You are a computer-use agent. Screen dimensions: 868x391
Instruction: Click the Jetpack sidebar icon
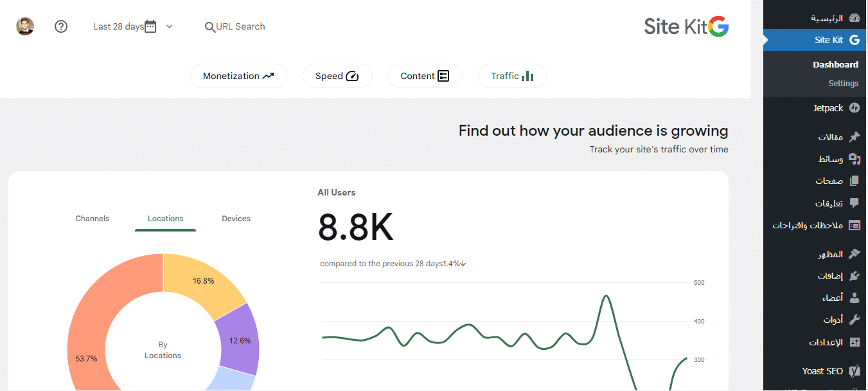pos(854,108)
